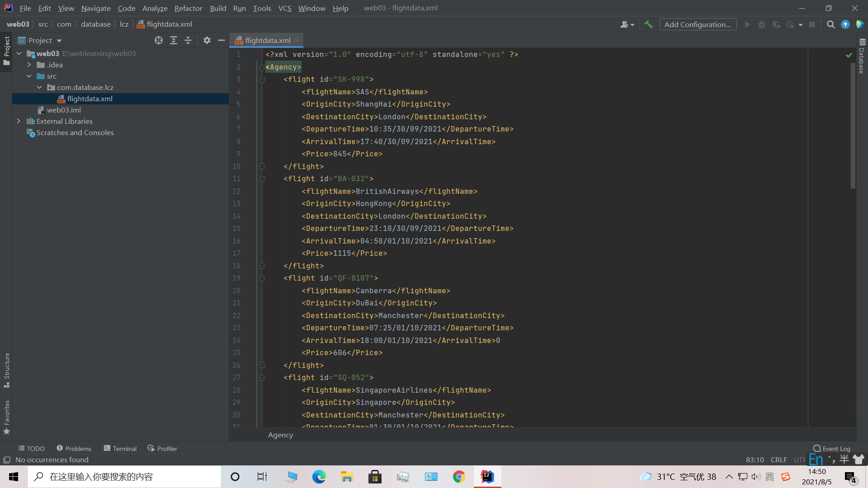Click the Build project hammer icon
This screenshot has width=868, height=488.
coord(648,24)
